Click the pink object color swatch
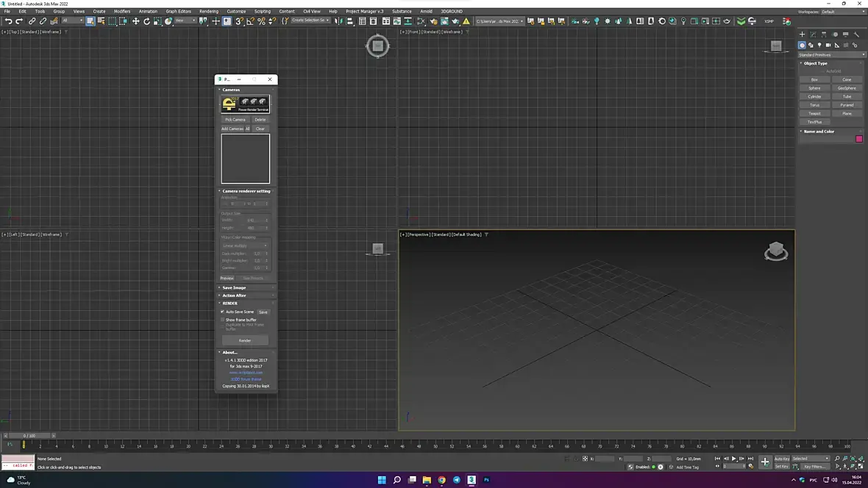 858,139
